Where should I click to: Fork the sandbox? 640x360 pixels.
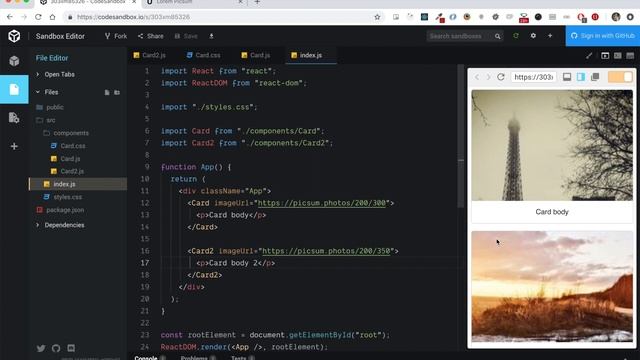click(116, 36)
